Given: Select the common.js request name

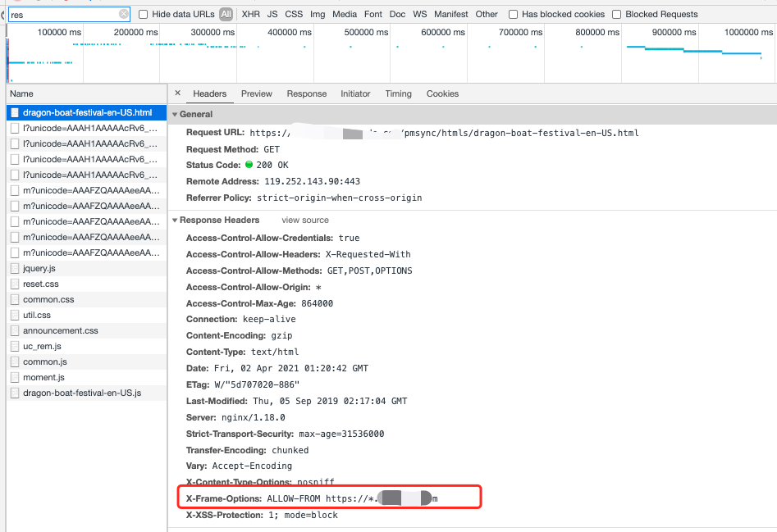Looking at the screenshot, I should [x=45, y=361].
